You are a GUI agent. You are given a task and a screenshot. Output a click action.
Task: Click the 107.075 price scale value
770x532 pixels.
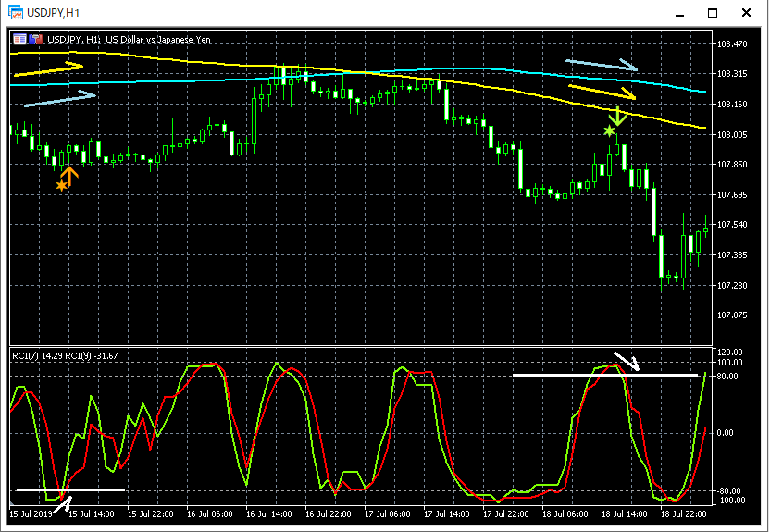pos(732,315)
